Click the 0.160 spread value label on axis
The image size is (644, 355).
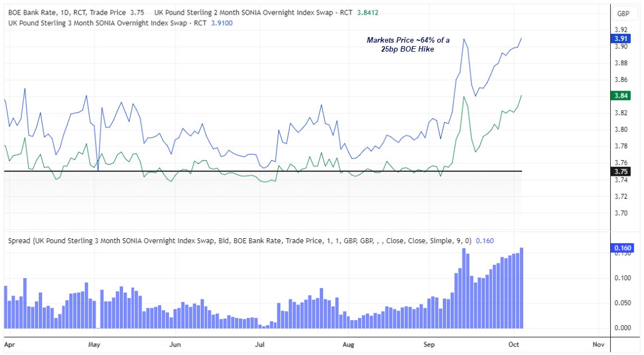click(622, 248)
